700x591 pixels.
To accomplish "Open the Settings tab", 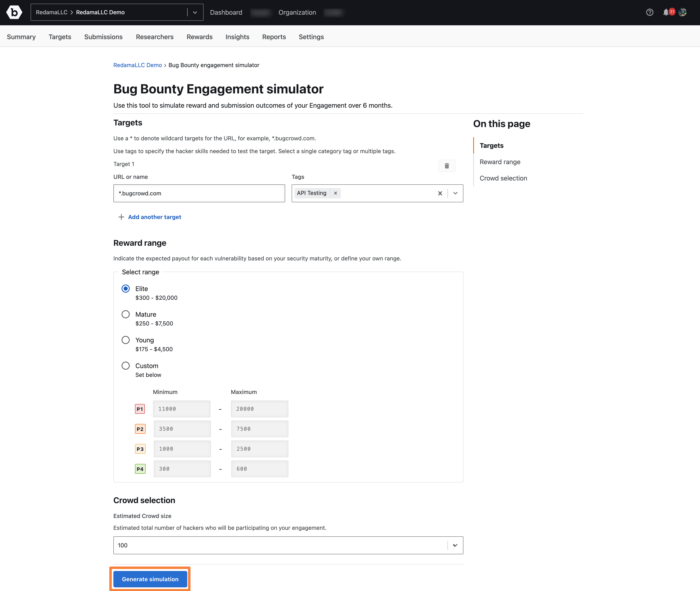I will pyautogui.click(x=311, y=37).
